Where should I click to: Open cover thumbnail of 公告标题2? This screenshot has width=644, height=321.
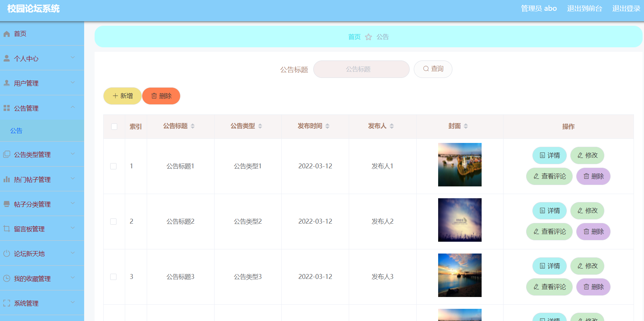[460, 220]
